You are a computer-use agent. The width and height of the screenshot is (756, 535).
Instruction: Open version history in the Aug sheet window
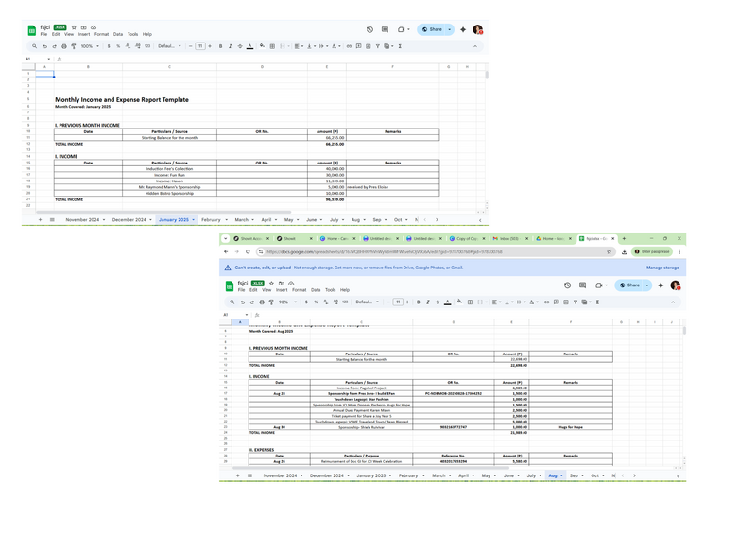(x=567, y=285)
